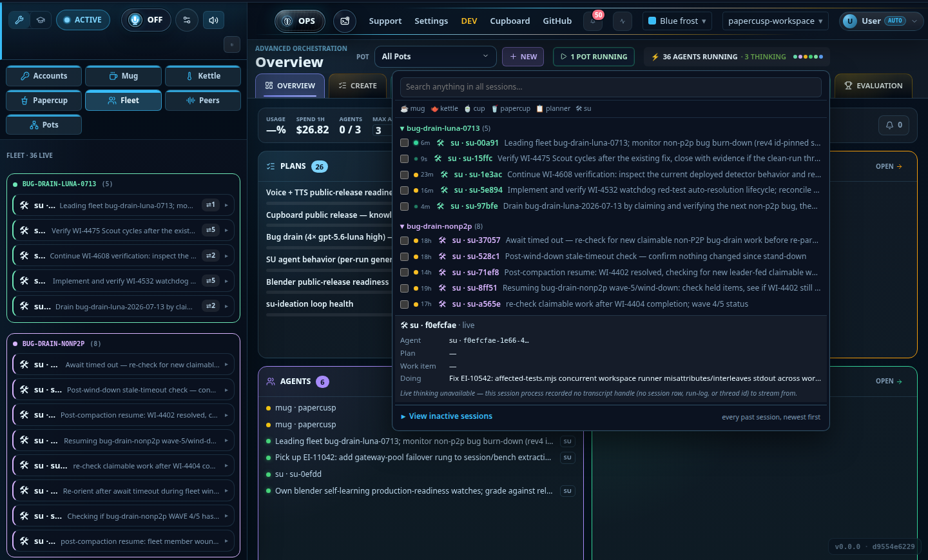Expand arrow on 'Drain bug-drain-luna-2026' fleet card
The width and height of the screenshot is (928, 560).
(226, 306)
